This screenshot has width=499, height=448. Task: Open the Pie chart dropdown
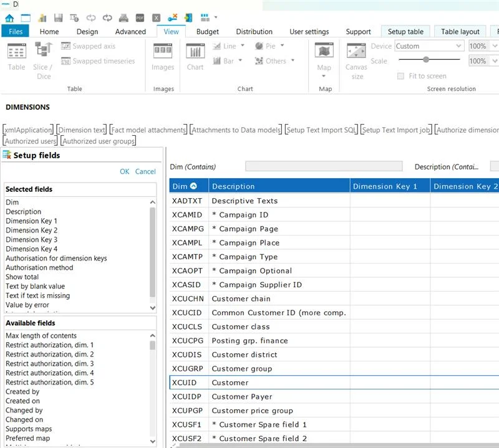(283, 45)
